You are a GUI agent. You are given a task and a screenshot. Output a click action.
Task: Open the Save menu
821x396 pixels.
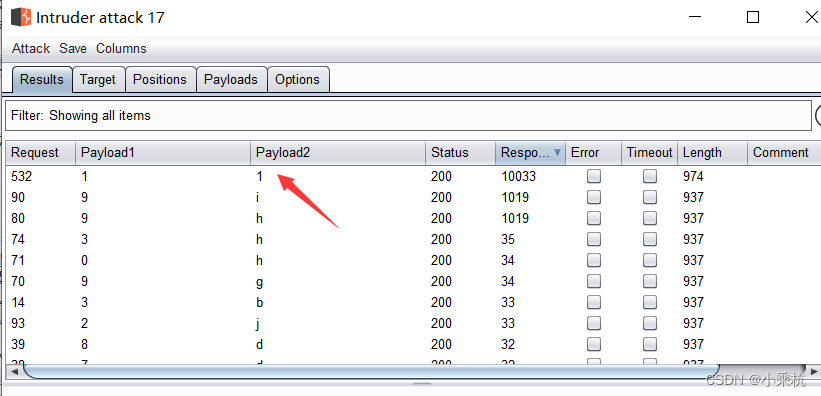pyautogui.click(x=73, y=49)
